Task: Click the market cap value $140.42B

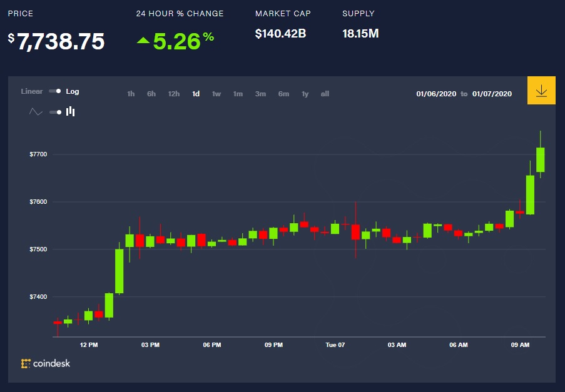Action: [x=280, y=34]
